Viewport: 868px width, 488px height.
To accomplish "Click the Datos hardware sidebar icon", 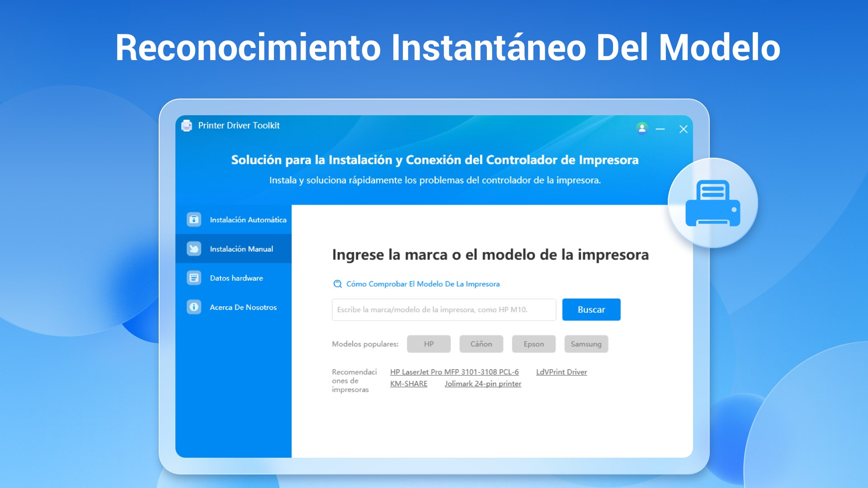I will (194, 278).
